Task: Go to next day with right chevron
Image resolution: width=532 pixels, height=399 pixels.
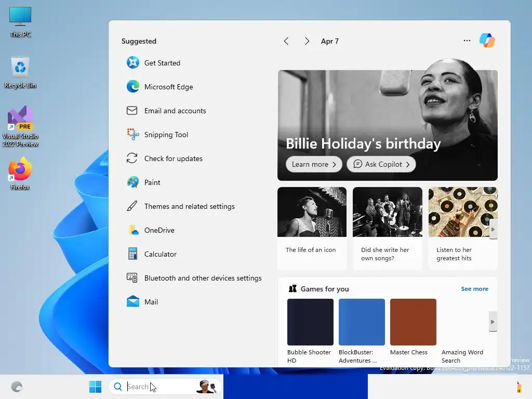Action: pos(307,41)
